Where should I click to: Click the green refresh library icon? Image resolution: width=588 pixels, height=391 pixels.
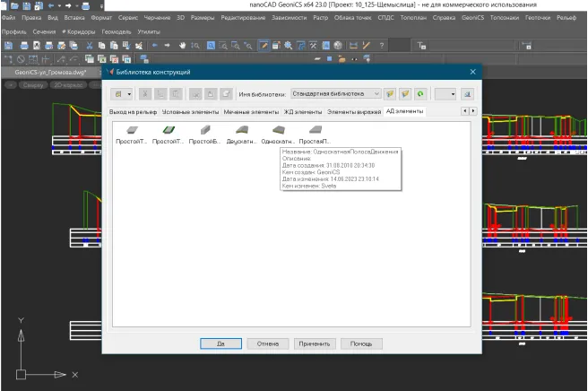tap(419, 93)
